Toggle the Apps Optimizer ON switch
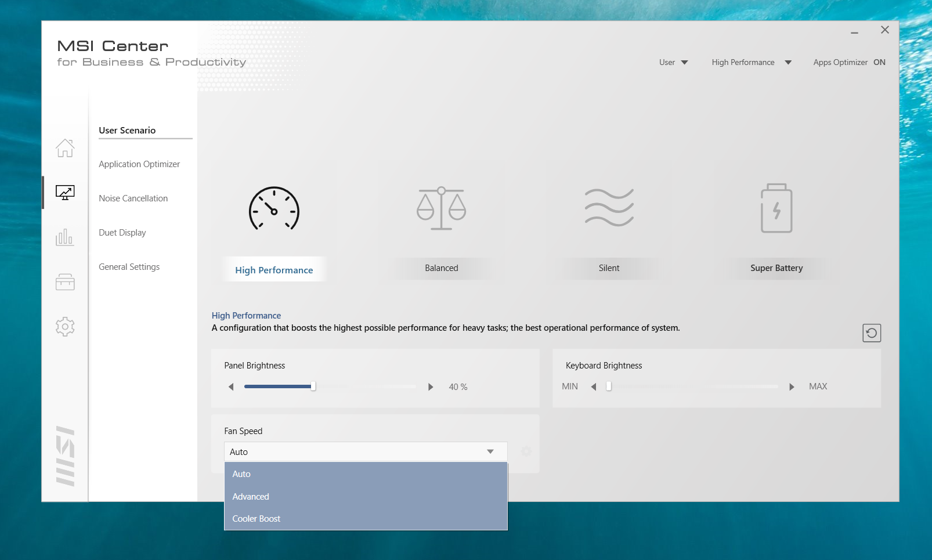 point(879,62)
